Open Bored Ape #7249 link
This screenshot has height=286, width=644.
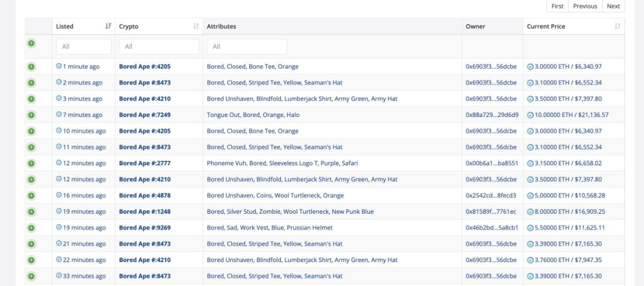145,115
